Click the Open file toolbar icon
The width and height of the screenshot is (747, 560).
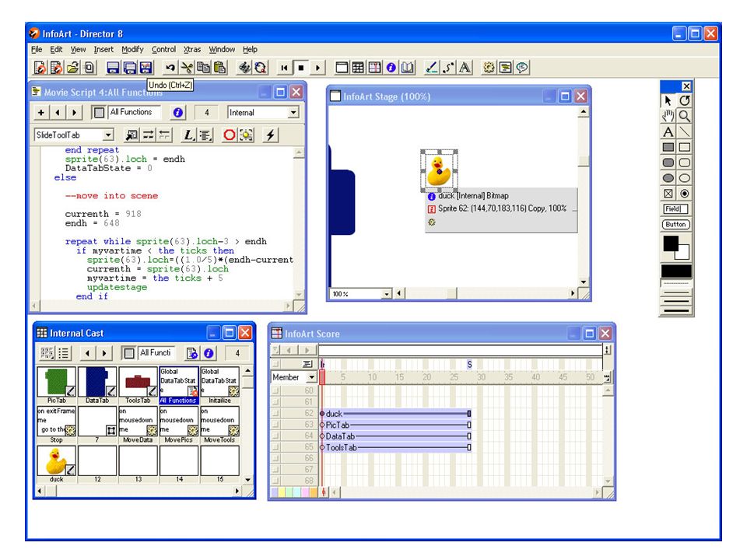point(72,68)
